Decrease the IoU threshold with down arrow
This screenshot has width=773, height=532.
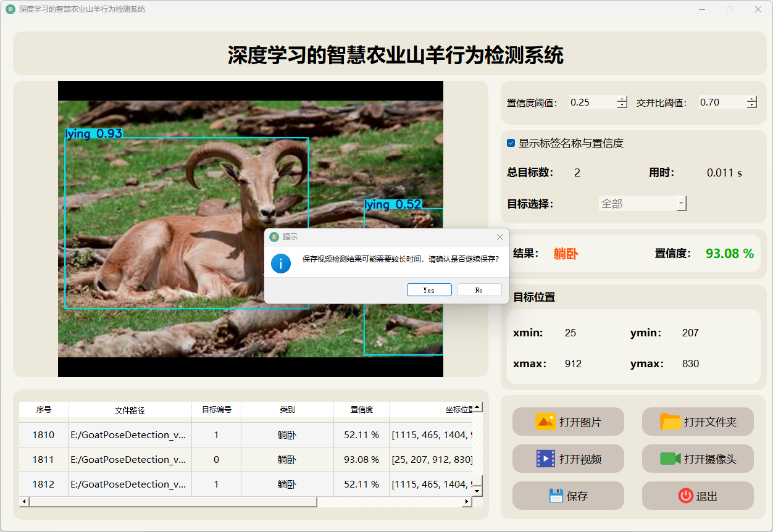coord(751,106)
